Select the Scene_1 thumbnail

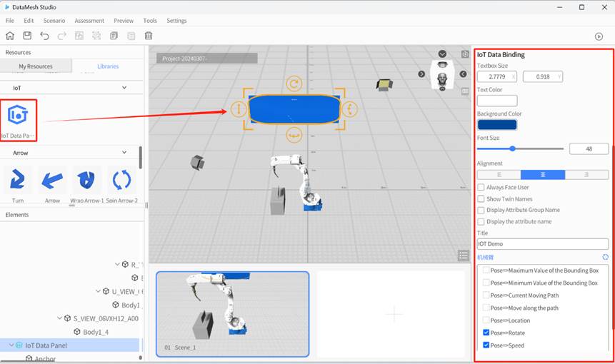232,313
